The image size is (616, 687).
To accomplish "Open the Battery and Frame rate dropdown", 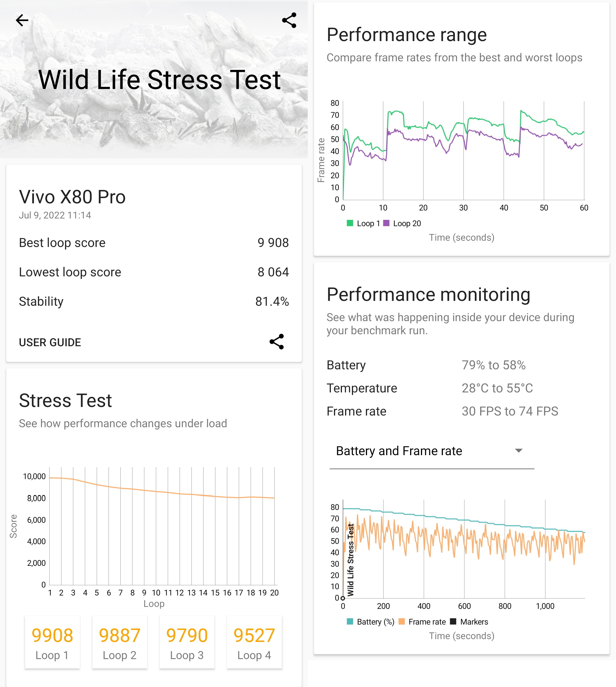I will (x=431, y=451).
